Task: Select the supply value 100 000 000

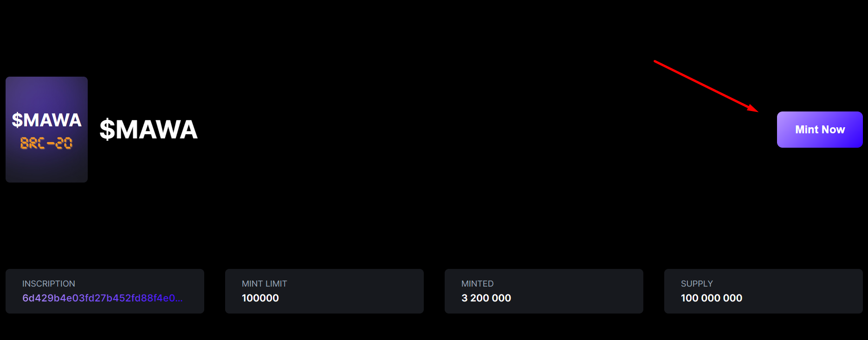Action: click(x=712, y=298)
